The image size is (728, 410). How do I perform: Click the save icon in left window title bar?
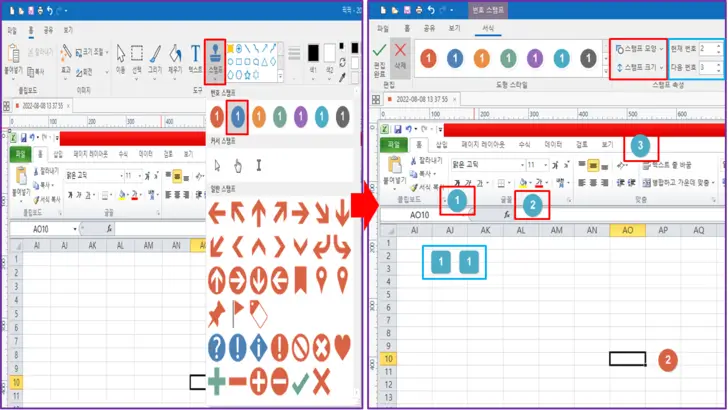click(x=31, y=10)
